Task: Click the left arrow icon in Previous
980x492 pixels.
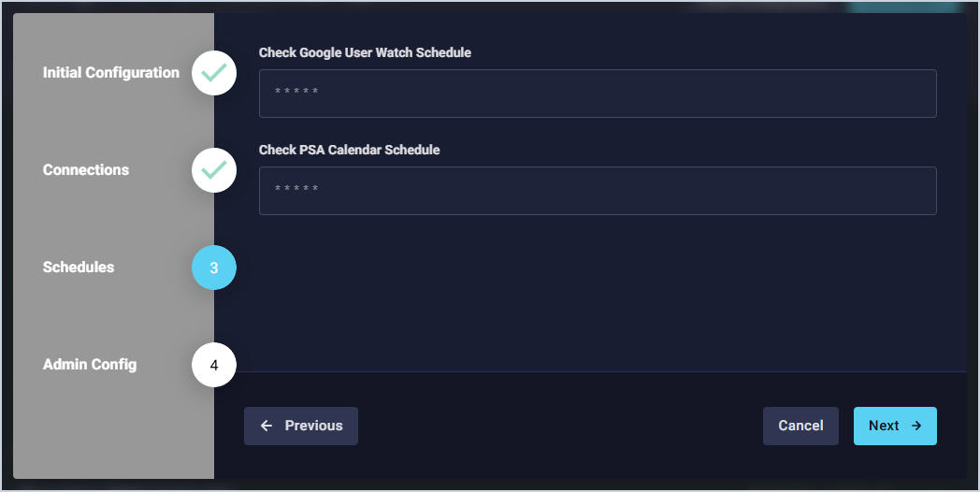Action: pyautogui.click(x=267, y=426)
